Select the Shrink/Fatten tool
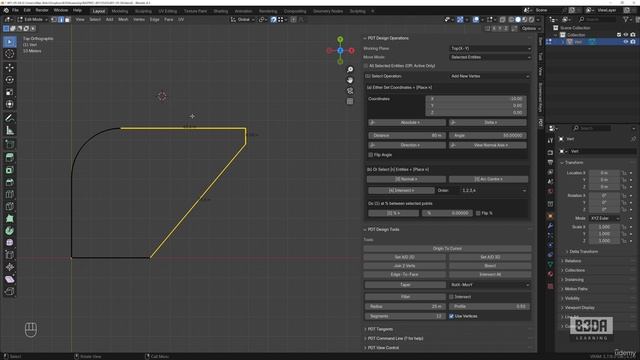640x360 pixels. pos(9,267)
